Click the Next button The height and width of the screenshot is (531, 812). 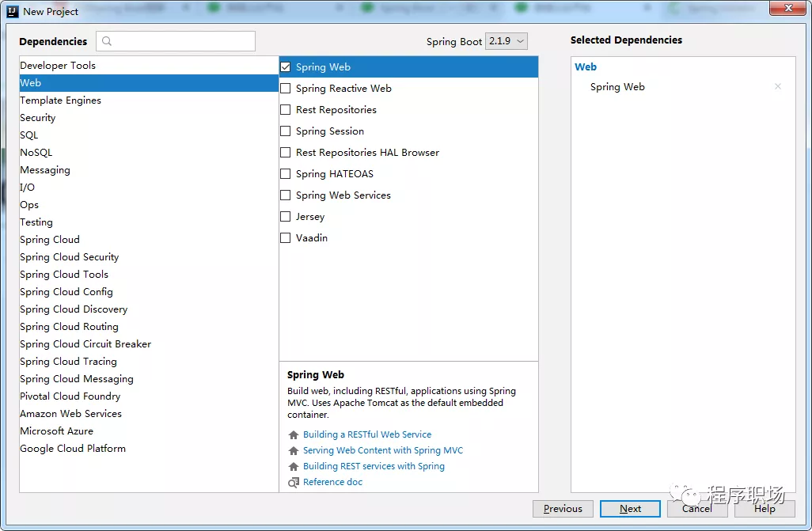tap(630, 509)
